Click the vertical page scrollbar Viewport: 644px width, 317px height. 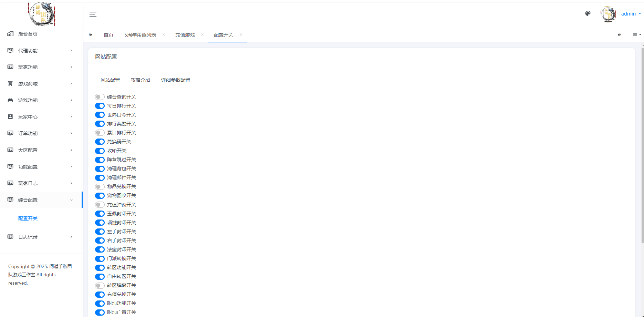642,145
